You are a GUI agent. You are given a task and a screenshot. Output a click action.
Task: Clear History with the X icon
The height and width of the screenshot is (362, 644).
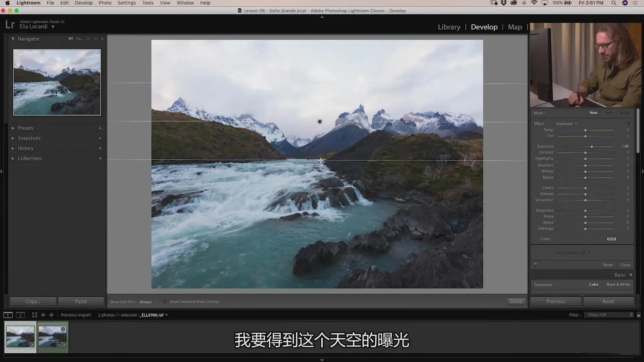click(100, 148)
